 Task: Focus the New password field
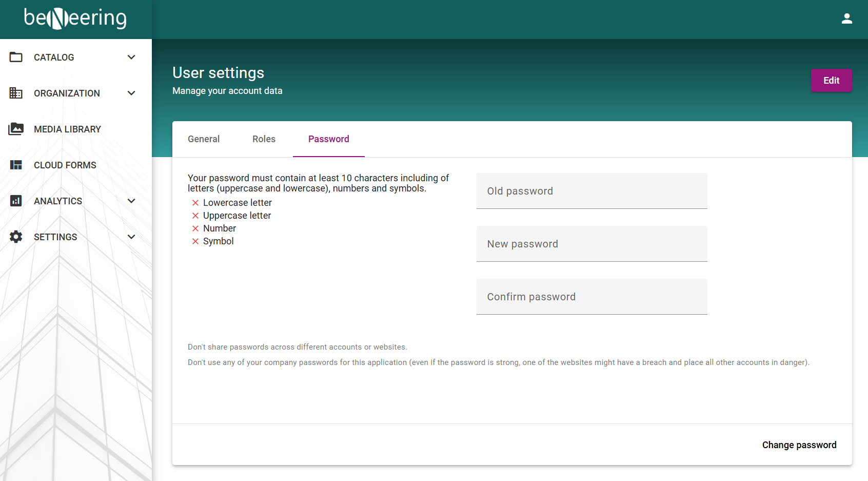[591, 244]
